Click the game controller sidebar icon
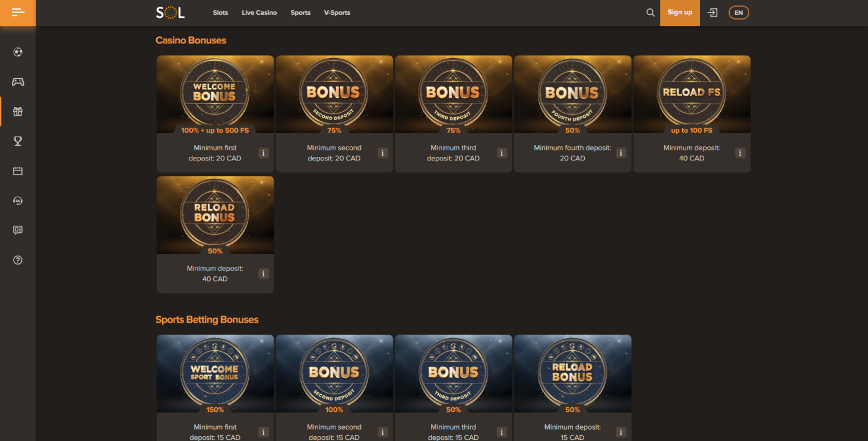 (x=18, y=82)
